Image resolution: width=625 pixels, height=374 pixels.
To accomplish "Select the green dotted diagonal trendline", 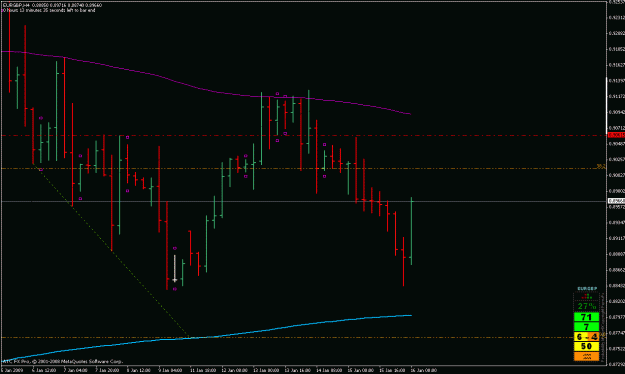I will (x=110, y=250).
